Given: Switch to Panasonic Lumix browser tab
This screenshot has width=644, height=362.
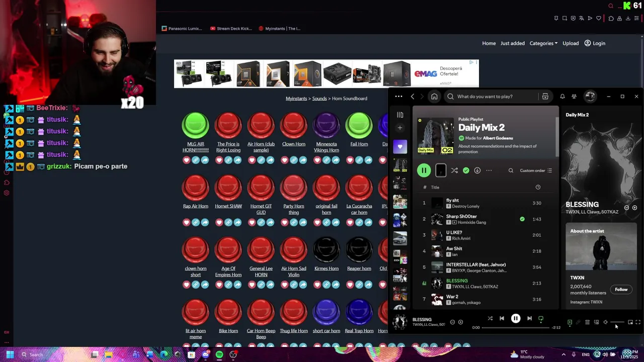Looking at the screenshot, I should coord(182,29).
